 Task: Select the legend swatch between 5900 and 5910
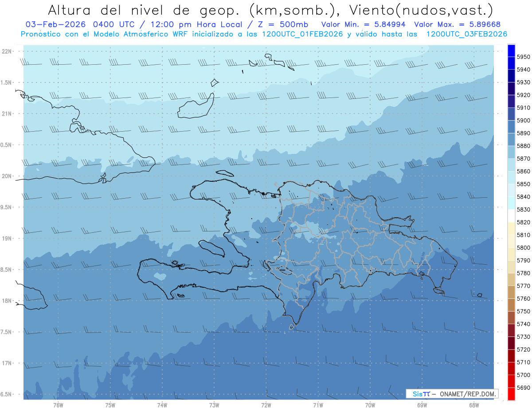(511, 114)
